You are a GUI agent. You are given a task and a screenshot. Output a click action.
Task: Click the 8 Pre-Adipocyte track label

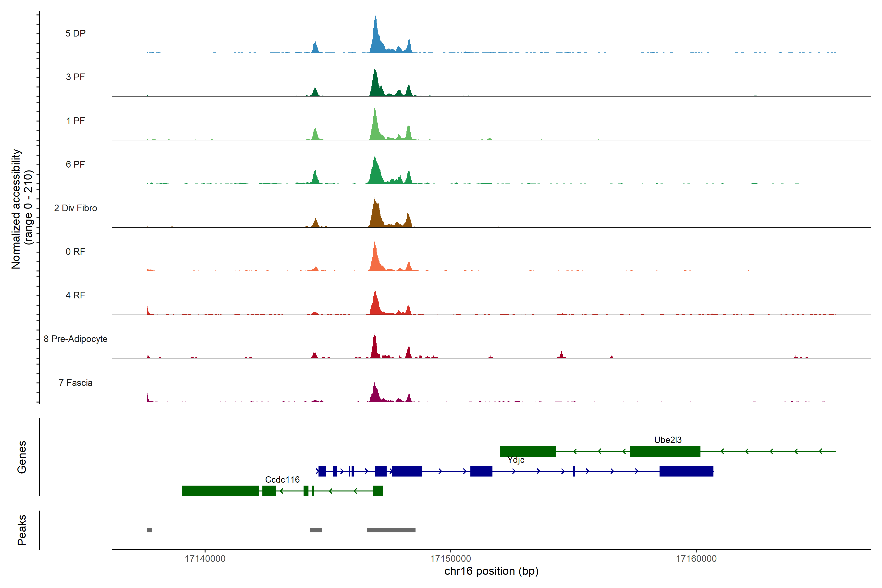(x=75, y=339)
